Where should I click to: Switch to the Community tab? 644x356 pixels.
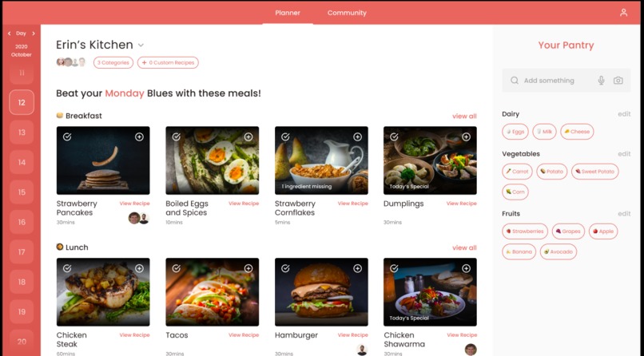347,13
